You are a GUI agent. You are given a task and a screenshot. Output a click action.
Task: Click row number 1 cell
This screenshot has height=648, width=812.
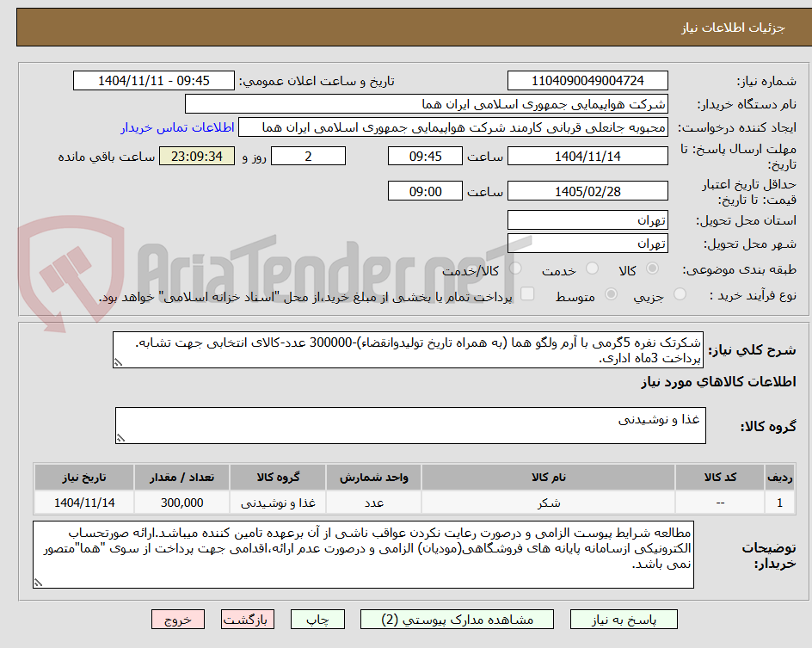coord(779,503)
